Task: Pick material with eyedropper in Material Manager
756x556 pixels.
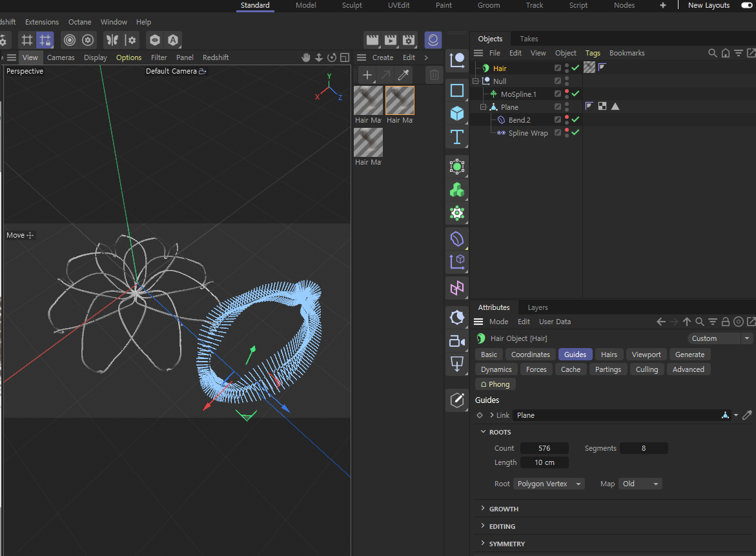Action: pyautogui.click(x=404, y=75)
